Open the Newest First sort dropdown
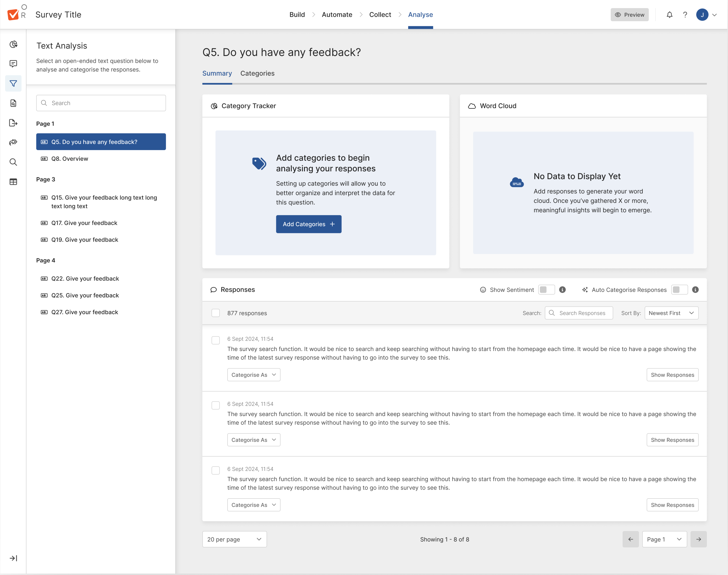The image size is (728, 575). click(x=672, y=313)
